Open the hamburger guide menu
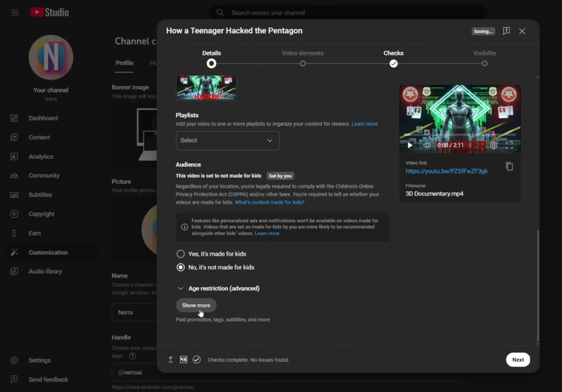Viewport: 562px width, 392px height. tap(15, 12)
